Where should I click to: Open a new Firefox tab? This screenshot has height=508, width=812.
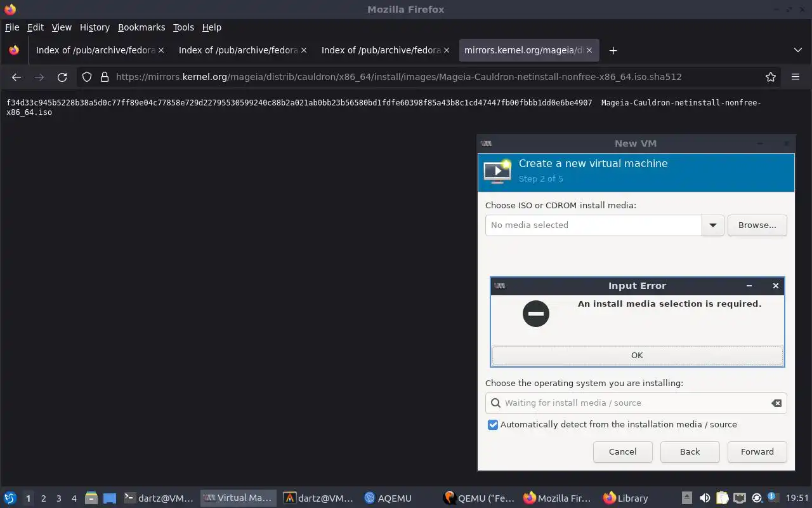pyautogui.click(x=613, y=50)
